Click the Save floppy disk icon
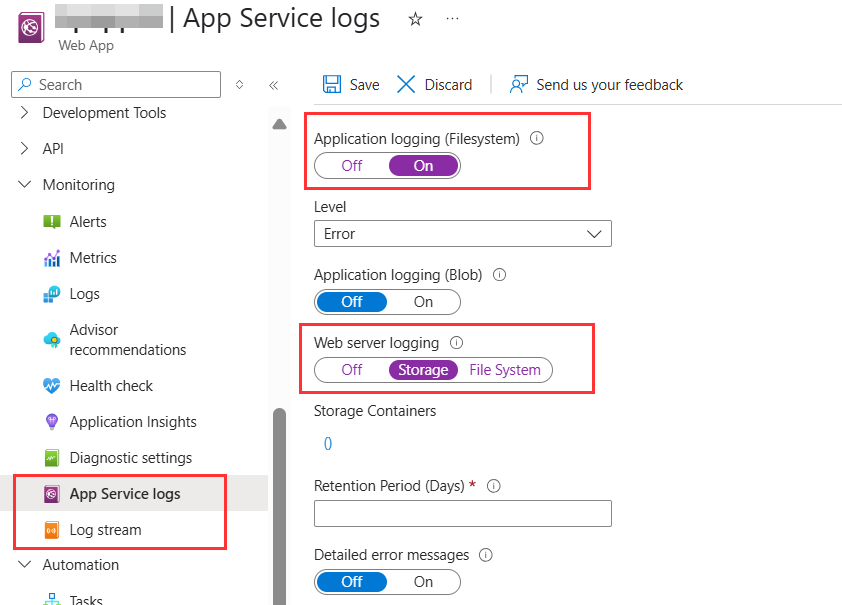The height and width of the screenshot is (605, 842). pyautogui.click(x=332, y=85)
